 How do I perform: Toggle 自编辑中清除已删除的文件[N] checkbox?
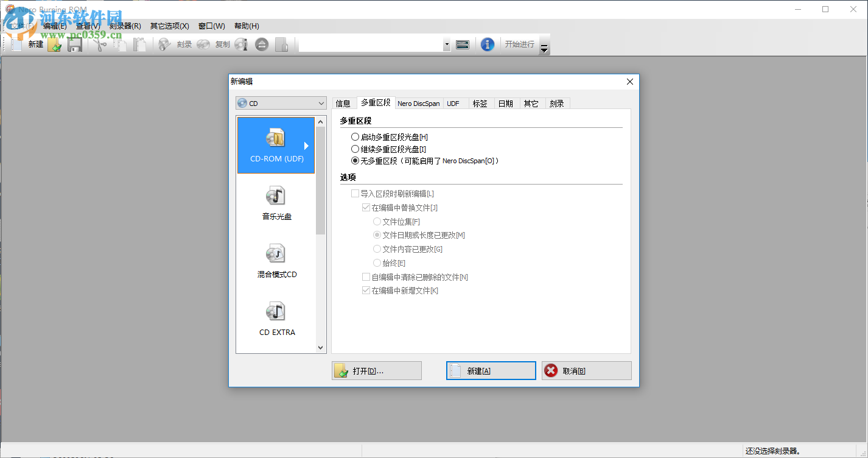pos(415,277)
